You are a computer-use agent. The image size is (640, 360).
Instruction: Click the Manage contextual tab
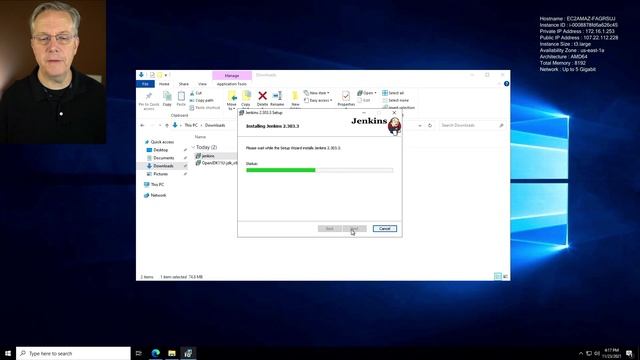(x=232, y=76)
